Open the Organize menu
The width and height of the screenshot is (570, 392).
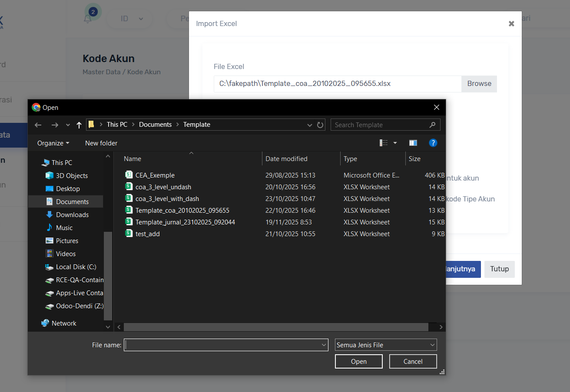(53, 143)
